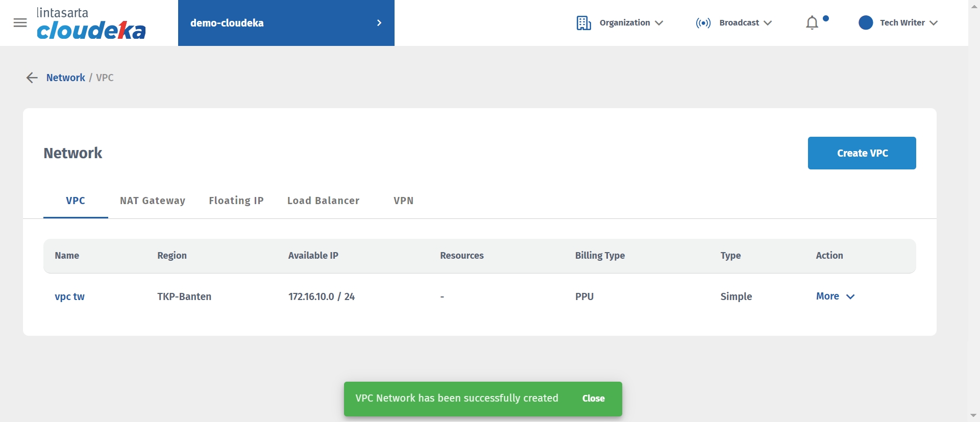Click the Network breadcrumb link
The width and height of the screenshot is (980, 422).
click(65, 78)
